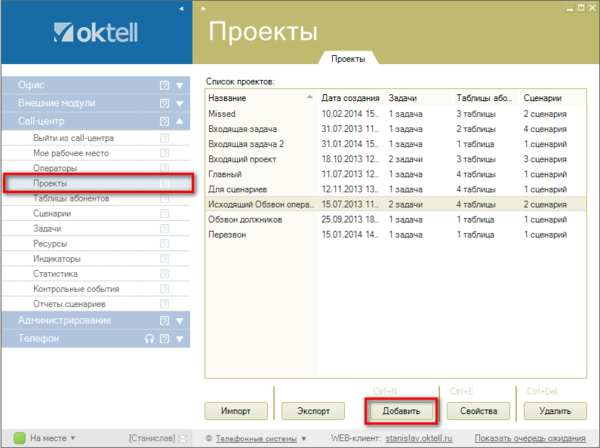600x448 pixels.
Task: Click headphones icon in Телефон section
Action: (x=148, y=339)
